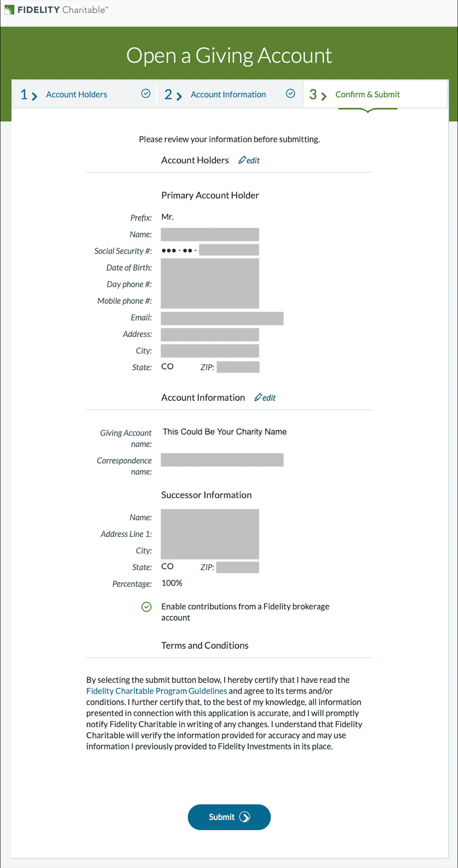The image size is (458, 868).
Task: Click the checkmark icon beside Account Holders step
Action: coord(146,94)
